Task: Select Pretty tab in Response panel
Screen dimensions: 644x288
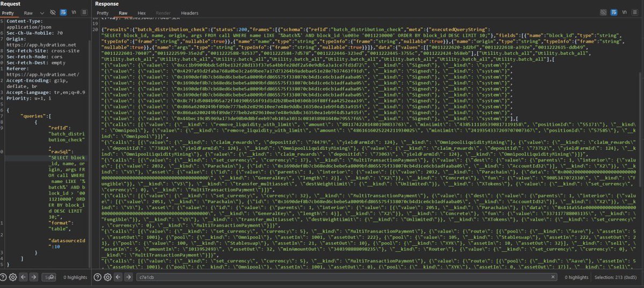Action: click(103, 13)
